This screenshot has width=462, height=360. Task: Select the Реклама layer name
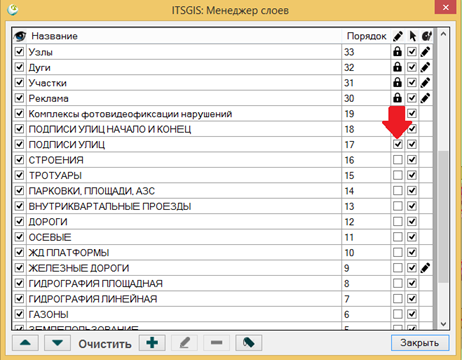click(x=49, y=99)
